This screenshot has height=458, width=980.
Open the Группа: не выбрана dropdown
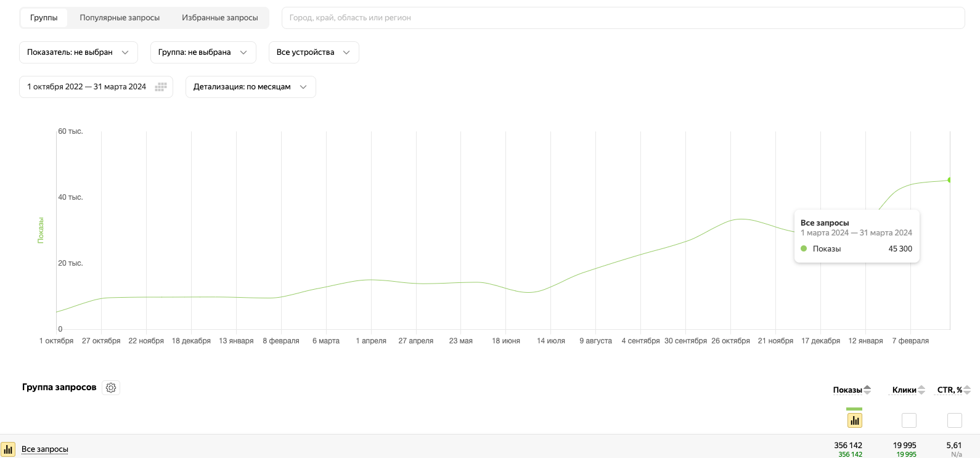click(203, 52)
